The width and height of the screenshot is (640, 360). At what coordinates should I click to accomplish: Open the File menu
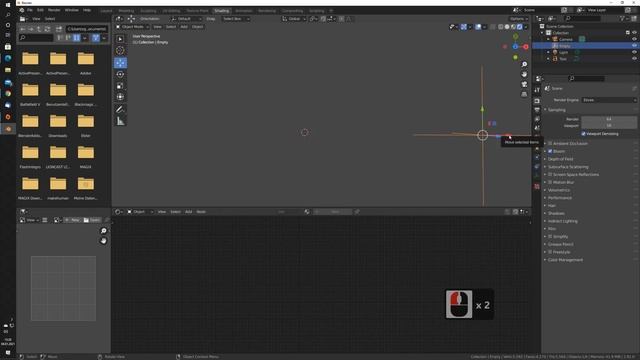click(x=30, y=10)
